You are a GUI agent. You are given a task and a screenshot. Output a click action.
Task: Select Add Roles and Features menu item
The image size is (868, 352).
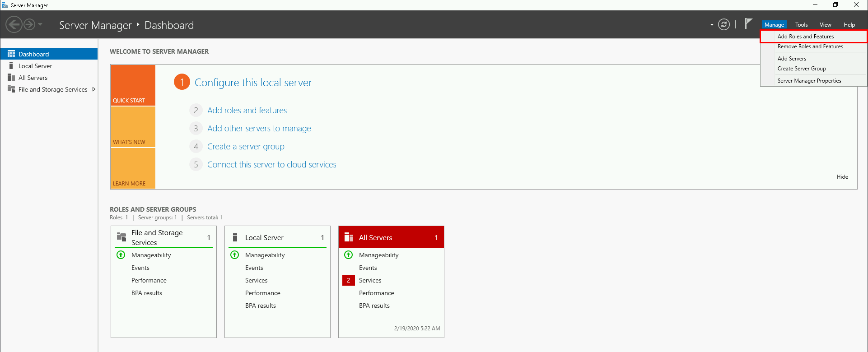[x=805, y=37]
